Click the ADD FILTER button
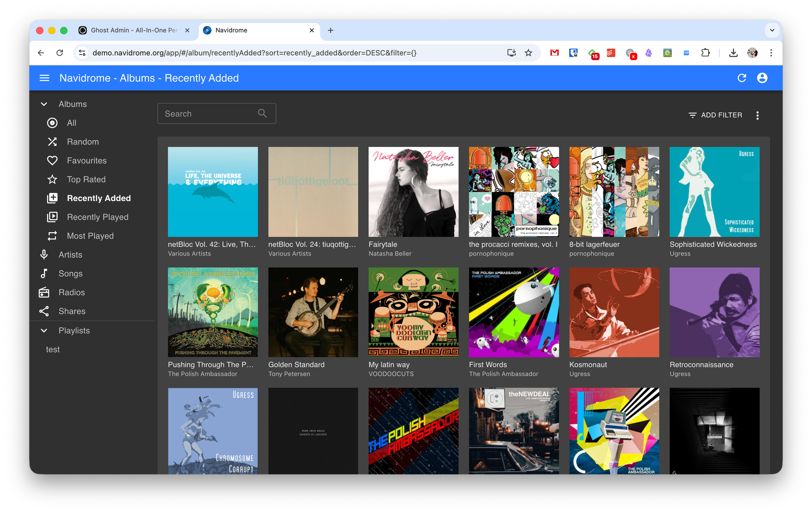The width and height of the screenshot is (812, 513). [x=715, y=115]
